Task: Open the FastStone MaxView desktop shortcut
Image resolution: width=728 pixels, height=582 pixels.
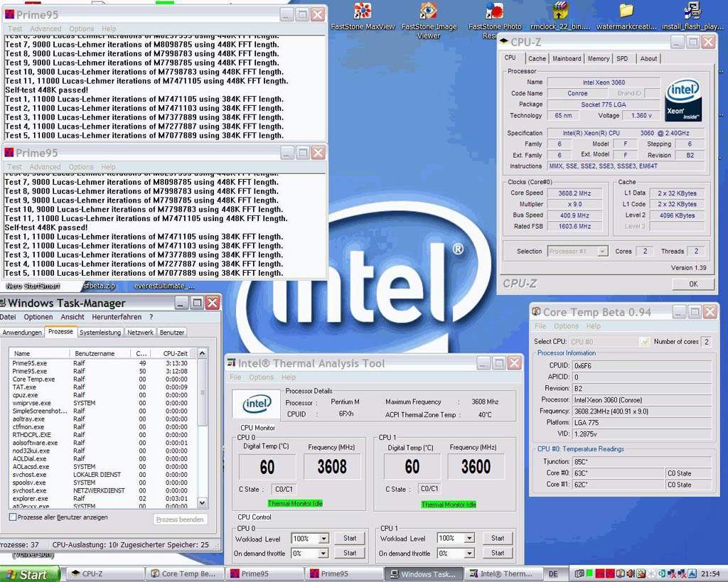Action: pos(363,16)
